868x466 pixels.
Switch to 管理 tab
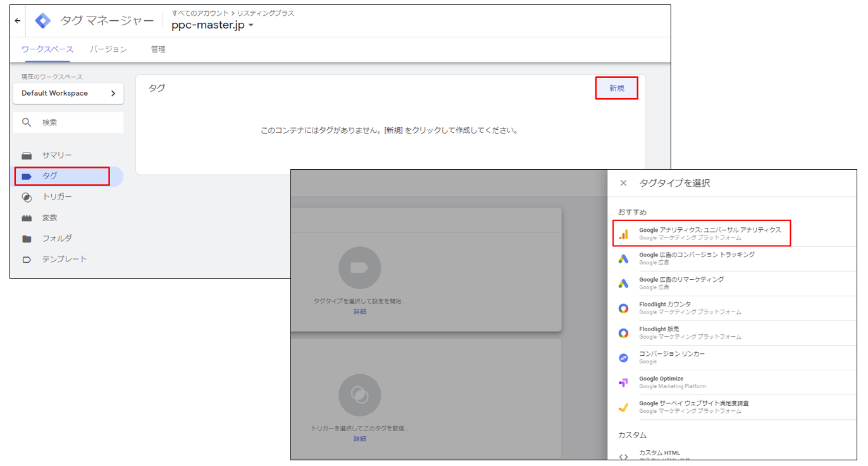coord(158,49)
